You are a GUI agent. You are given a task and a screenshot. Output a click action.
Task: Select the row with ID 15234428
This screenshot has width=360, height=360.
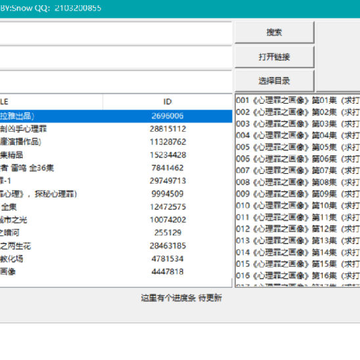tap(116, 155)
